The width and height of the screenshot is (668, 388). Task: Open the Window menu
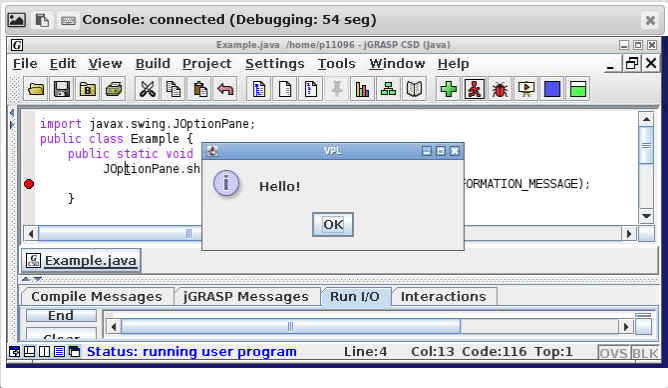point(397,64)
